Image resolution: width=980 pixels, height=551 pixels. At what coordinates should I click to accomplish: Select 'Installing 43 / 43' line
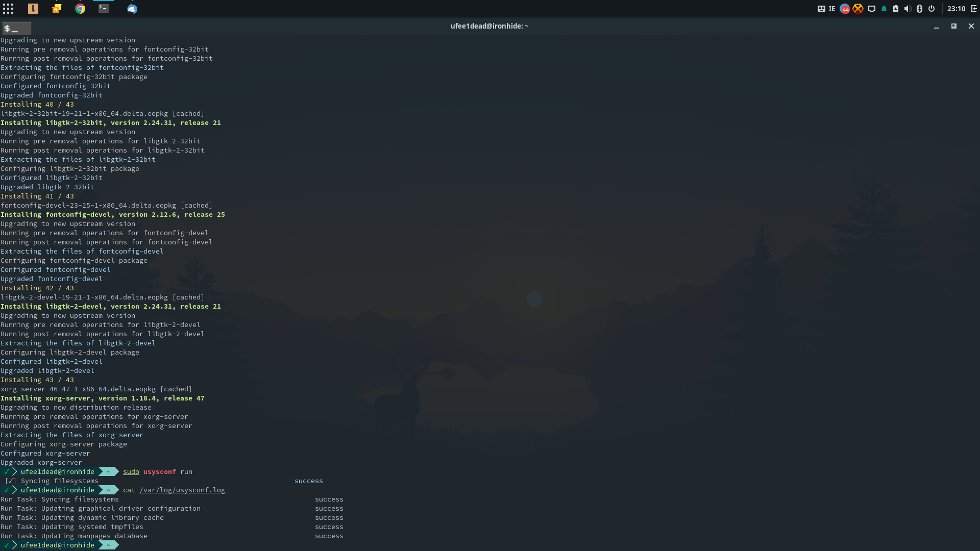click(x=37, y=380)
